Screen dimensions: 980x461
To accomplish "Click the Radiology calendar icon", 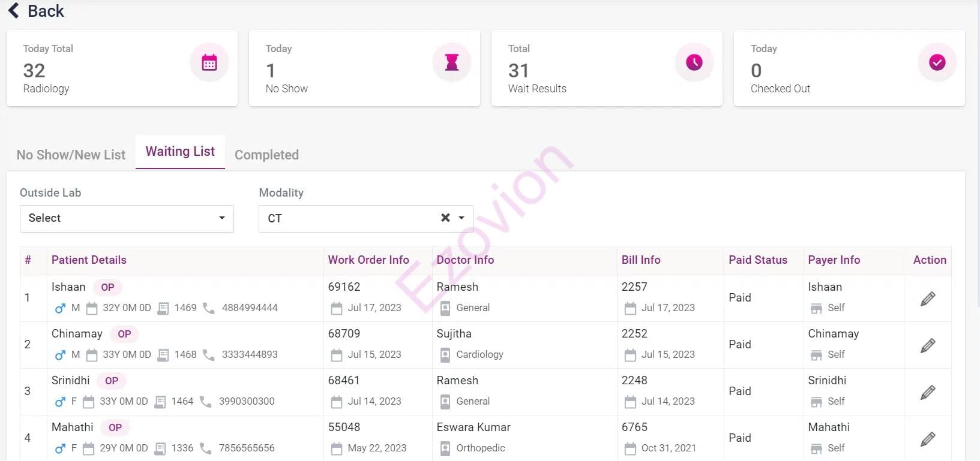I will pyautogui.click(x=209, y=62).
